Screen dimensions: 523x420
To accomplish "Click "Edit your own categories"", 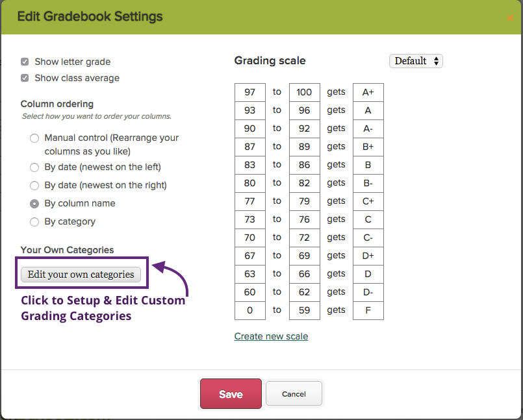I will 81,274.
